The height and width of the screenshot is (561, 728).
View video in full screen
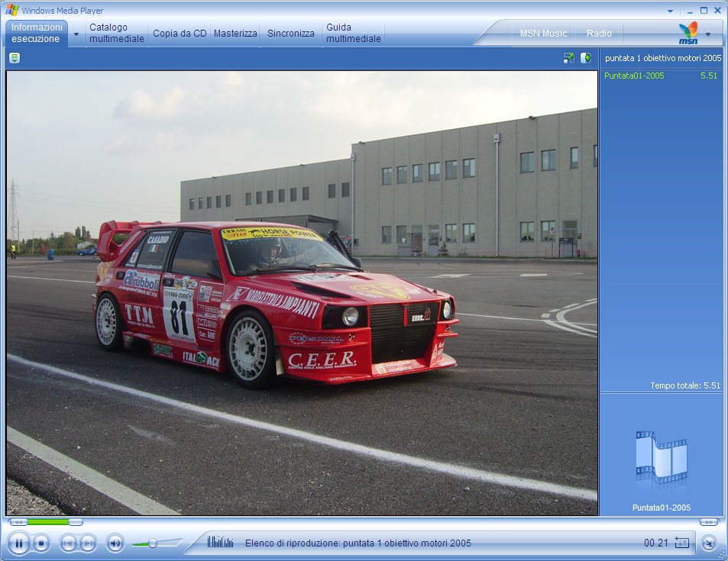pos(569,58)
